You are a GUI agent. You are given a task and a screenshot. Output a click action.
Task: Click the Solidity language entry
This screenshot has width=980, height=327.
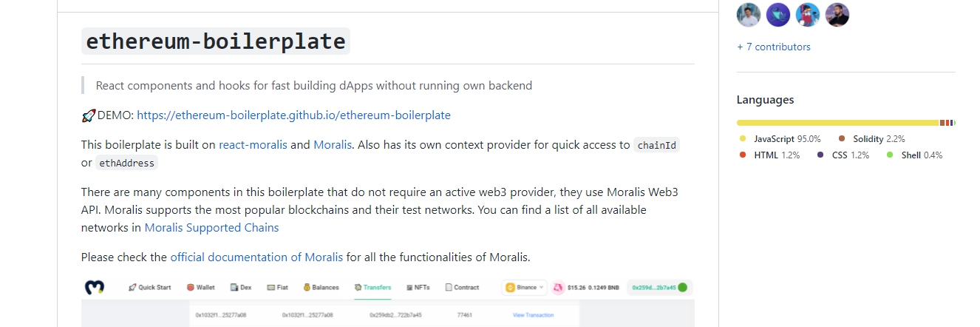point(871,138)
